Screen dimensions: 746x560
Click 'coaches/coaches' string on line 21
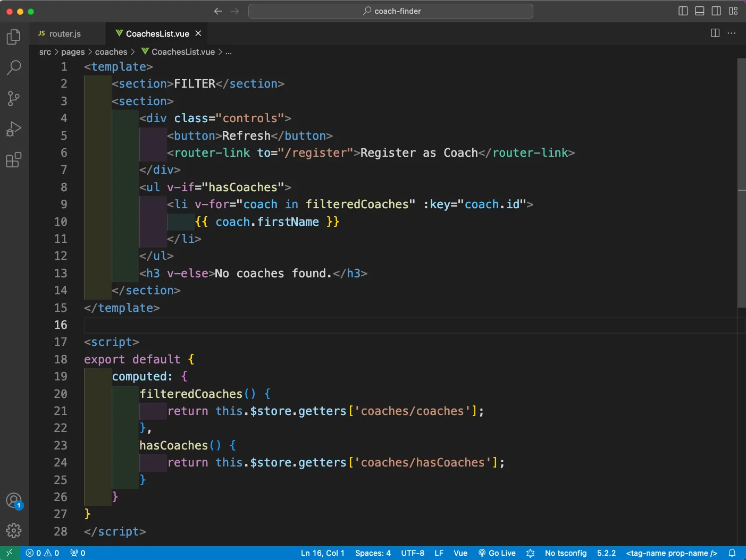coord(412,411)
